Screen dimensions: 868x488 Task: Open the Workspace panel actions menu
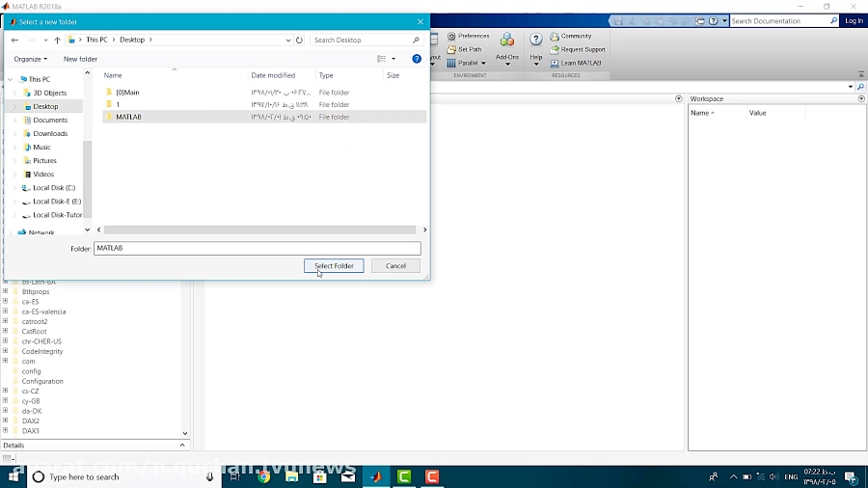pyautogui.click(x=861, y=99)
